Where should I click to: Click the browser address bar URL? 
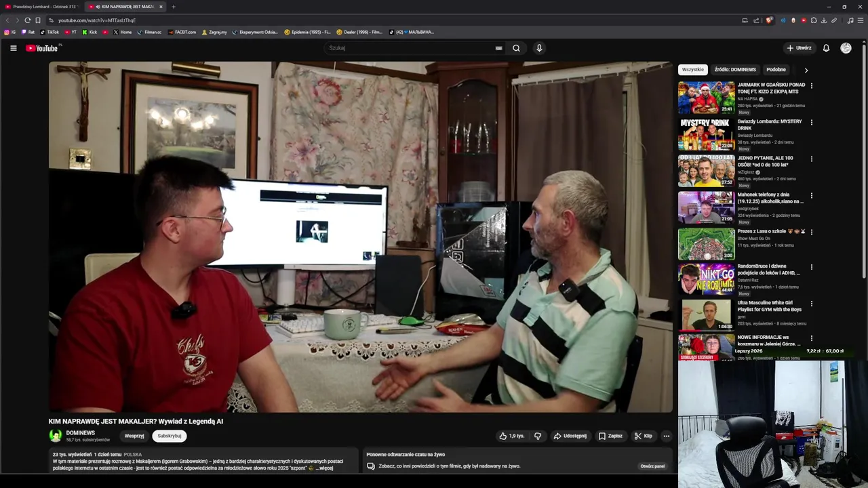(x=96, y=20)
